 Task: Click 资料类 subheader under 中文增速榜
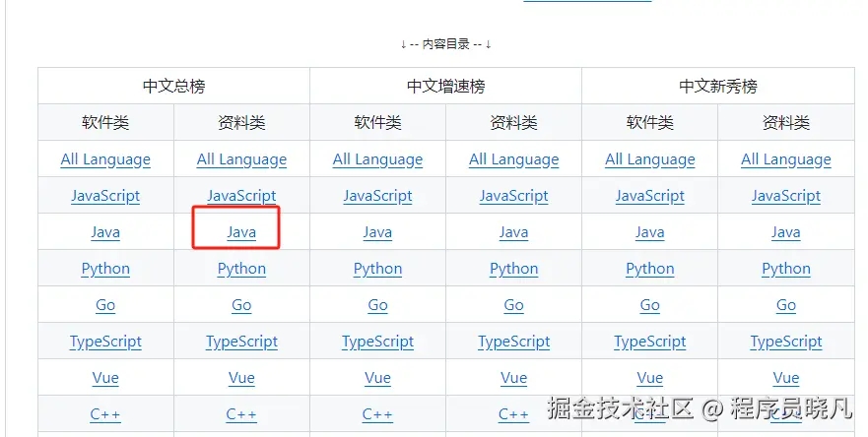(513, 122)
